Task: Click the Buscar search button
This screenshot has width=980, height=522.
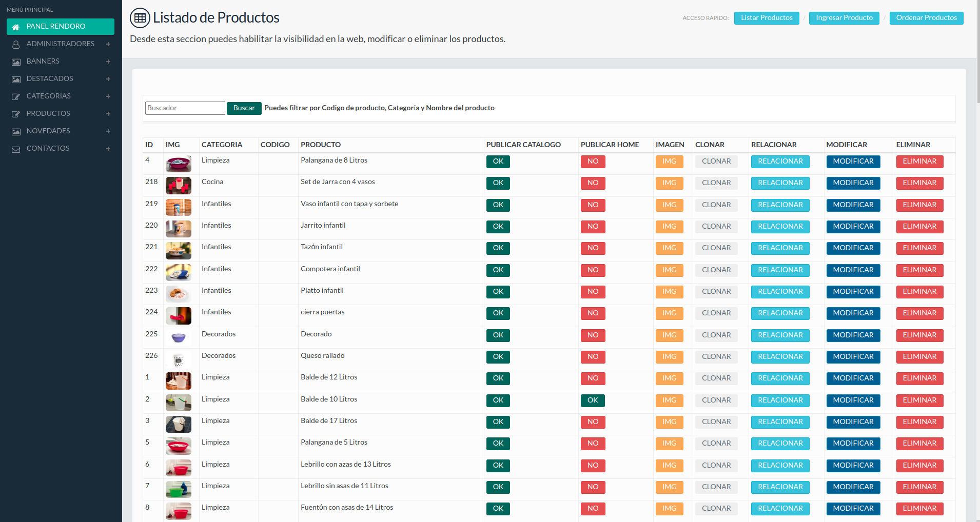Action: 244,108
